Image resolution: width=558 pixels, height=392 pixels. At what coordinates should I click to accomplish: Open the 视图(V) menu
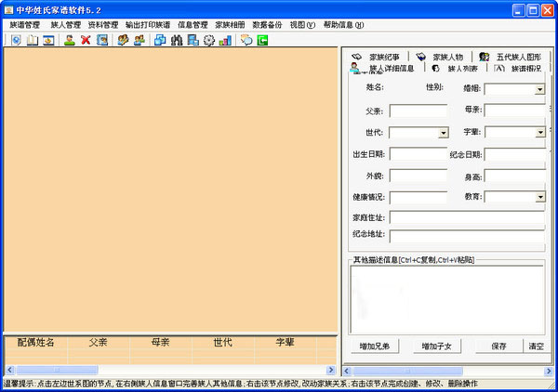click(302, 25)
